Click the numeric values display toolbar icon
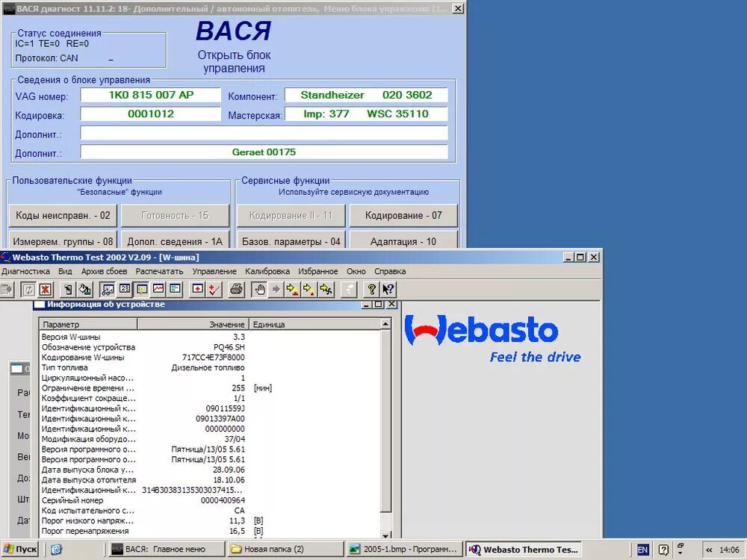747x560 pixels. pyautogui.click(x=125, y=289)
